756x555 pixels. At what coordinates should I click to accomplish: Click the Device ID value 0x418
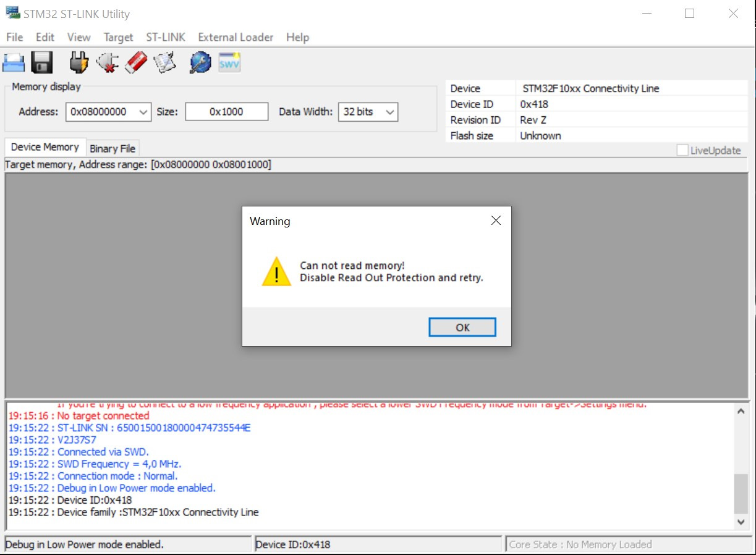534,104
